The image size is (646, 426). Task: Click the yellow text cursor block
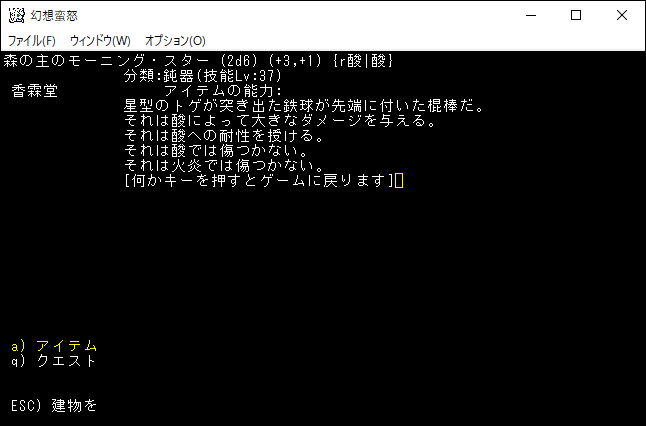(399, 180)
